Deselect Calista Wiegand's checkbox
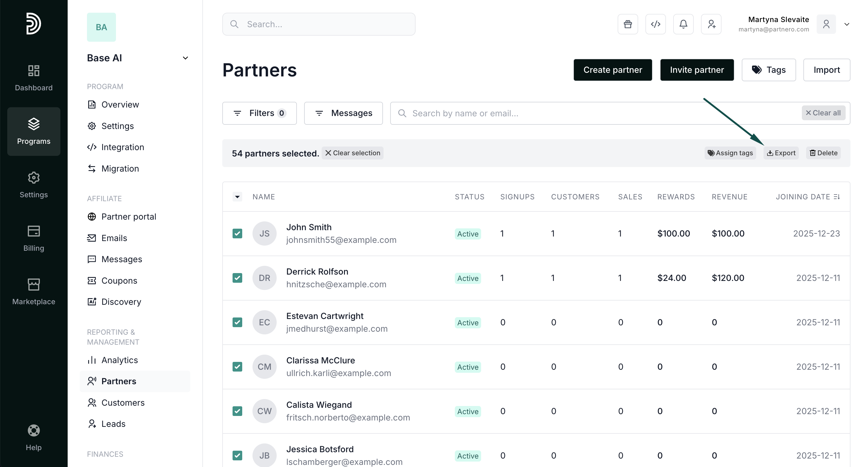 pos(237,411)
